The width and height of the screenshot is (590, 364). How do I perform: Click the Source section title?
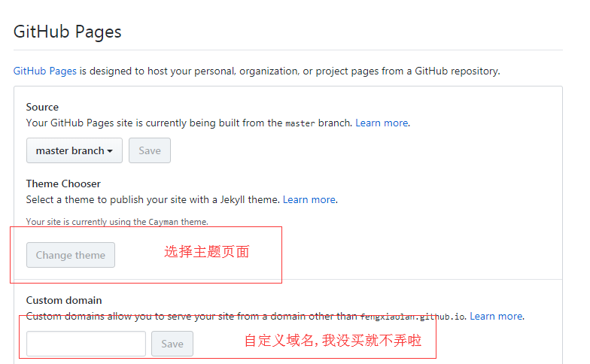click(42, 107)
